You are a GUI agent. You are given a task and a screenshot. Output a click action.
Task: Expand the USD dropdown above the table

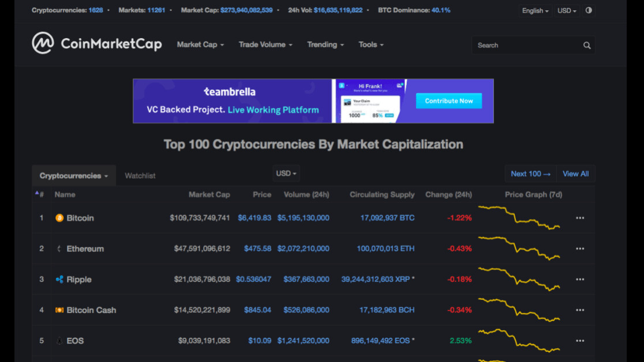[286, 174]
